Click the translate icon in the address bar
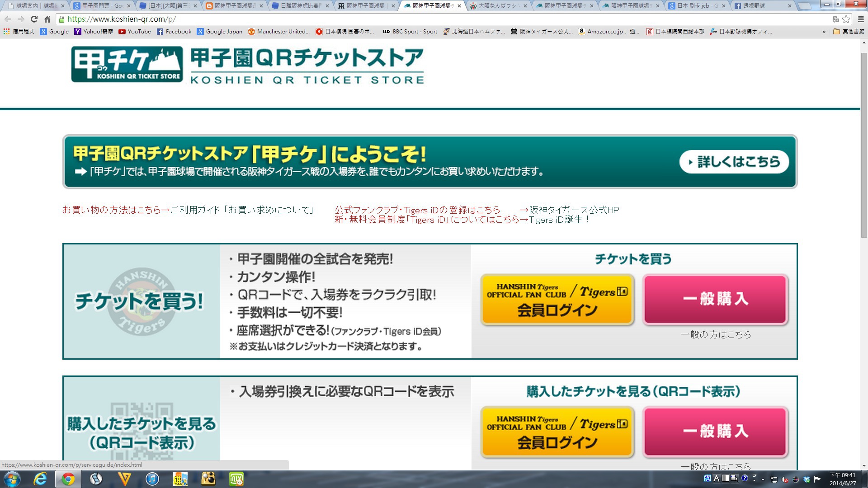The image size is (868, 488). tap(836, 19)
